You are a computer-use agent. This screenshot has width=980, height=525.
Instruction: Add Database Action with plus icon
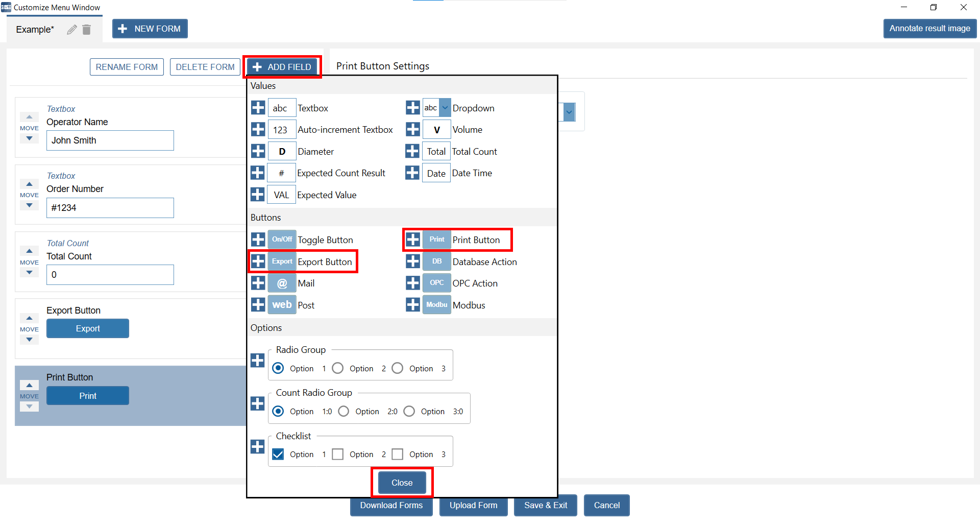(x=412, y=261)
